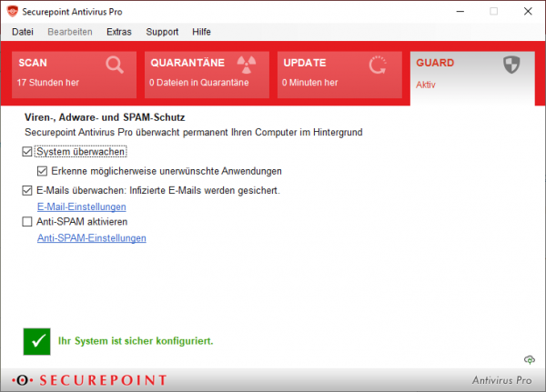Toggle 'Erkenne möglicherweise unerwünschte Anwendungen' checkbox
This screenshot has height=392, width=546.
[x=42, y=171]
